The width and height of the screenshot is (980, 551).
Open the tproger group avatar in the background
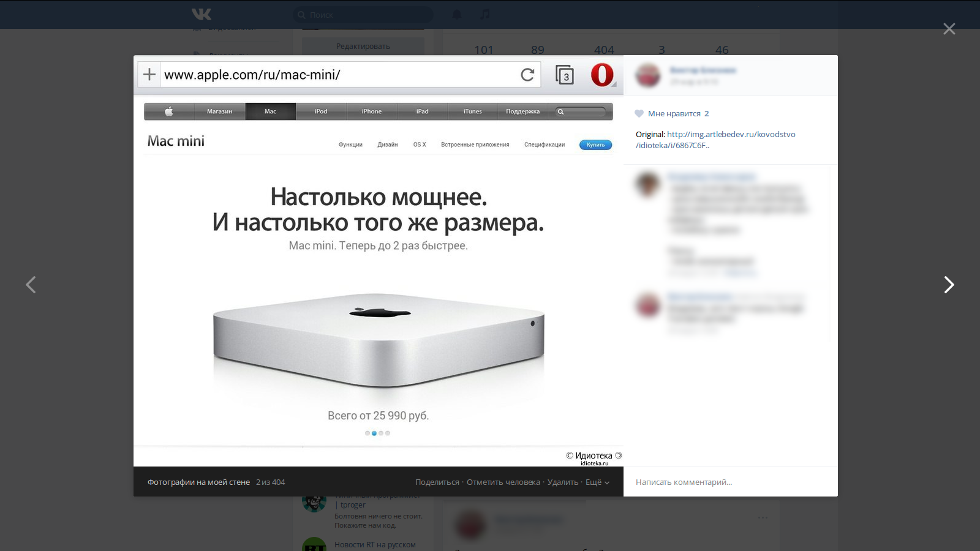coord(314,501)
